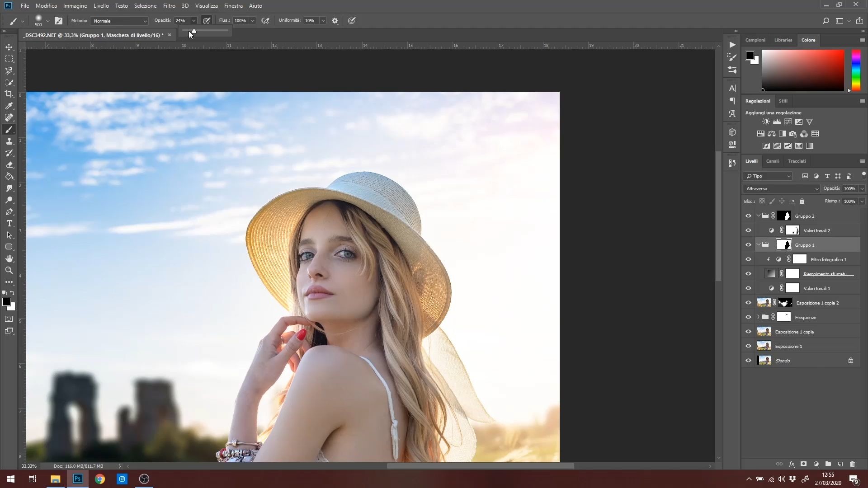This screenshot has width=868, height=488.
Task: Switch to the Canali tab
Action: point(772,161)
